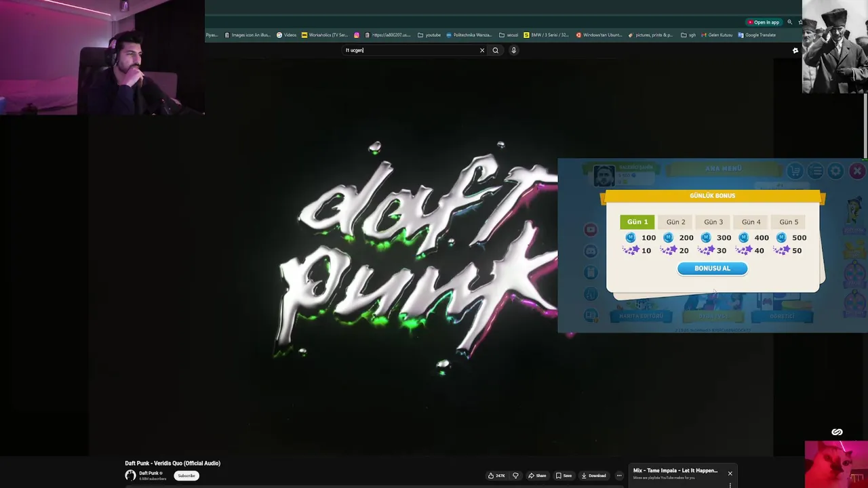The width and height of the screenshot is (868, 488).
Task: Open the Daft Punk channel name link
Action: [150, 473]
